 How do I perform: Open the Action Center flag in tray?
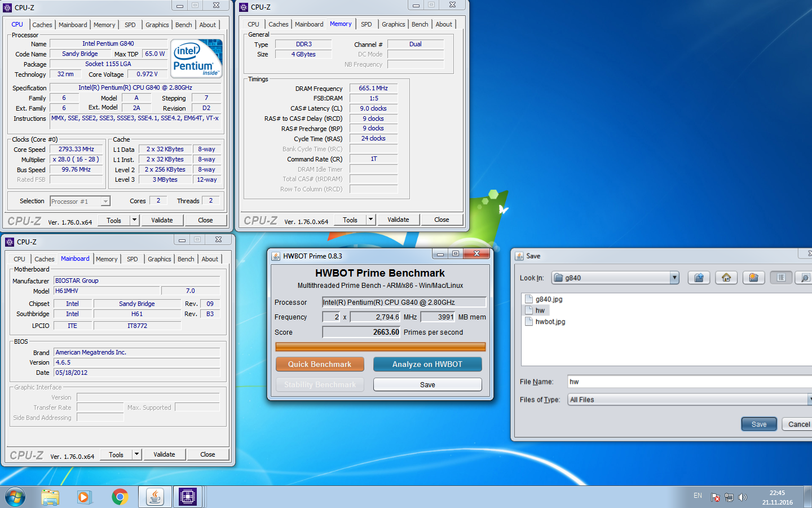pos(715,497)
